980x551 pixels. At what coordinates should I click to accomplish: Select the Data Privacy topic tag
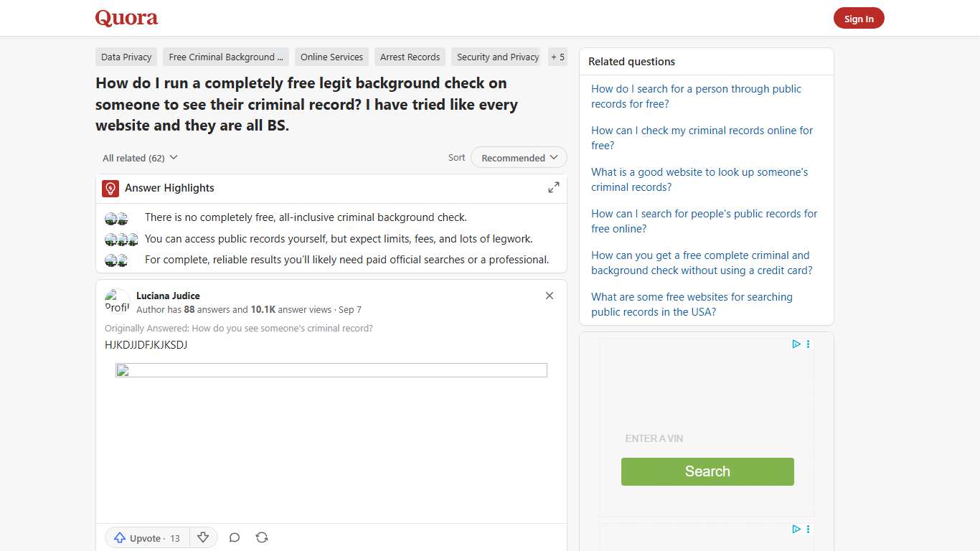pos(126,57)
